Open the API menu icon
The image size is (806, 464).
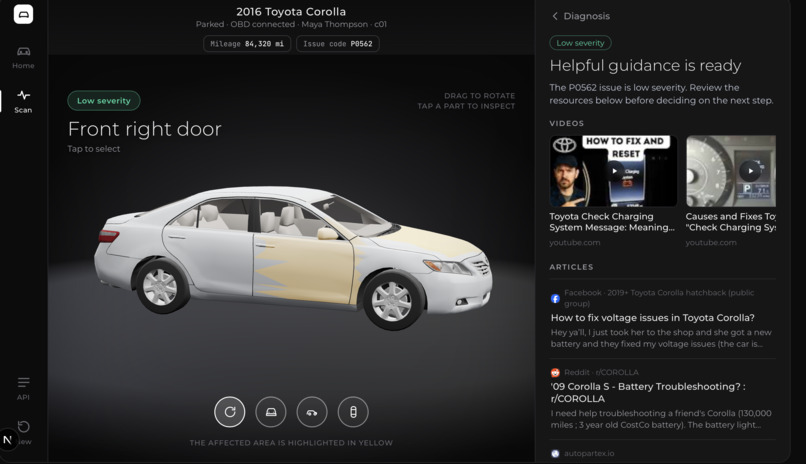[23, 382]
